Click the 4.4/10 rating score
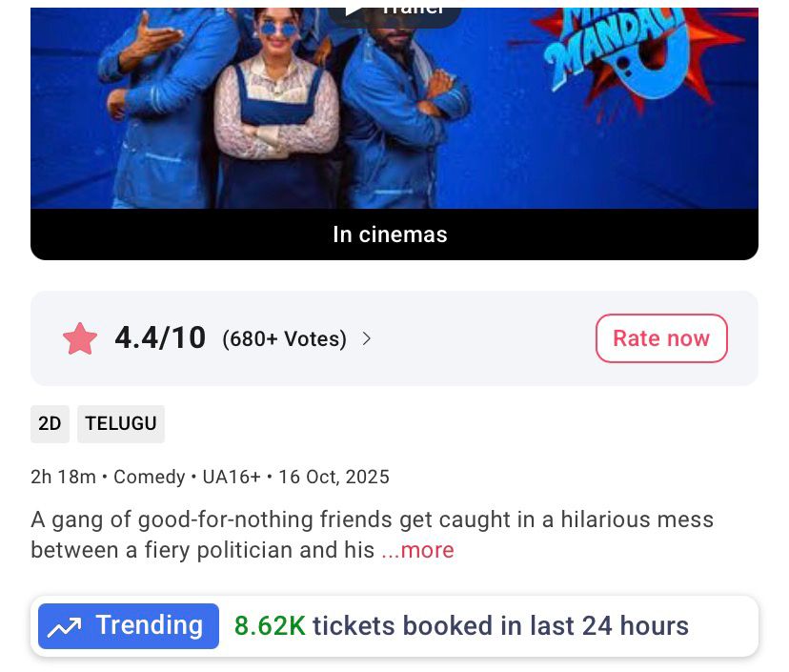This screenshot has height=672, width=789. (160, 337)
